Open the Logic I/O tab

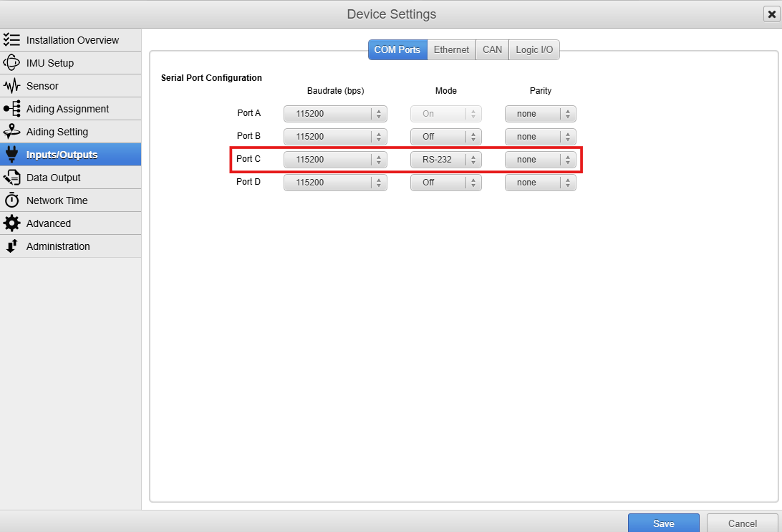(534, 49)
